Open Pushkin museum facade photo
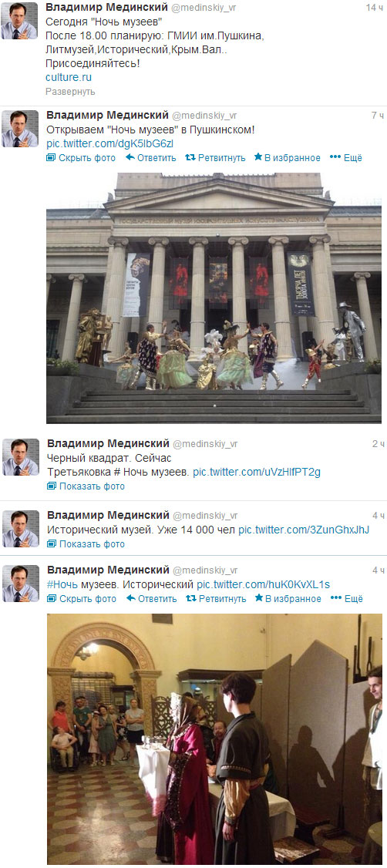 tap(214, 298)
